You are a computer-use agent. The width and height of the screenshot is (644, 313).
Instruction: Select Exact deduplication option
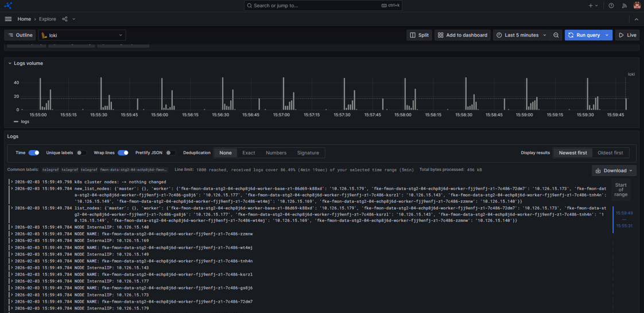point(249,153)
